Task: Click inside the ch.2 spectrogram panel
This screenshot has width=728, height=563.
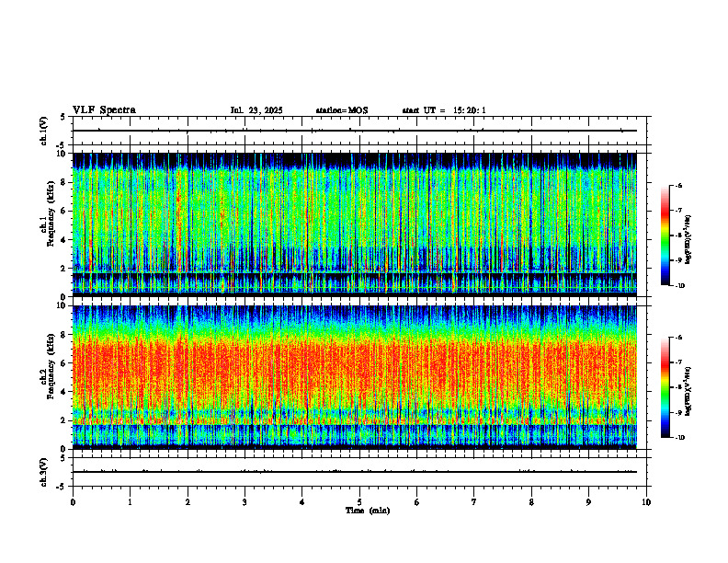Action: (359, 377)
